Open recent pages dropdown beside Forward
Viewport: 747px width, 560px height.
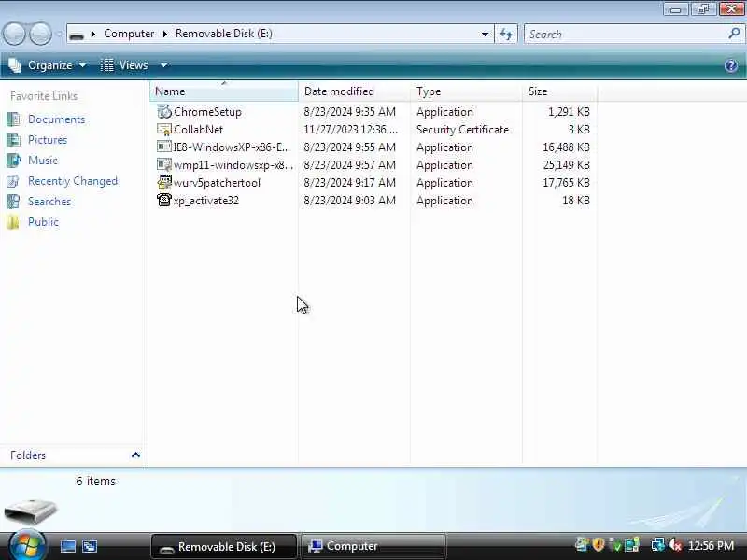[x=59, y=34]
